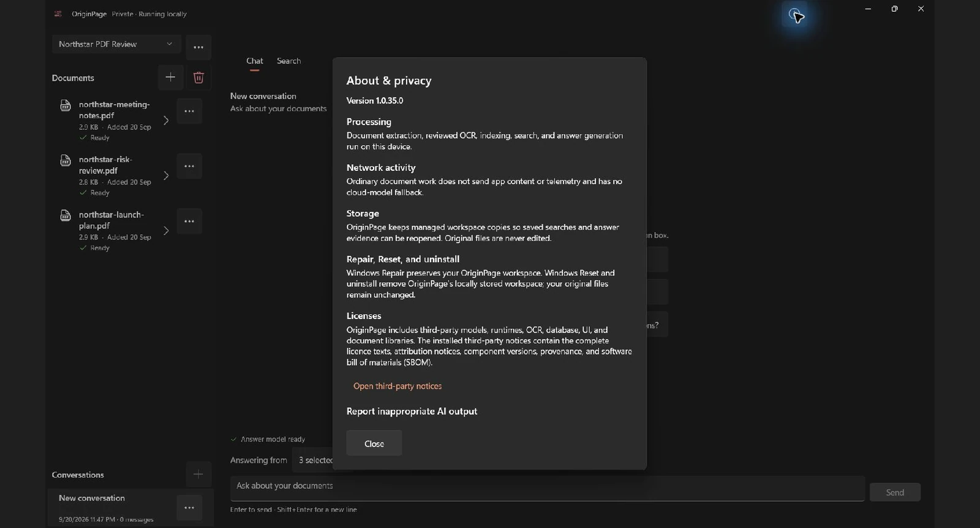The width and height of the screenshot is (980, 528).
Task: Focus the Ask about your documents input
Action: [548, 488]
